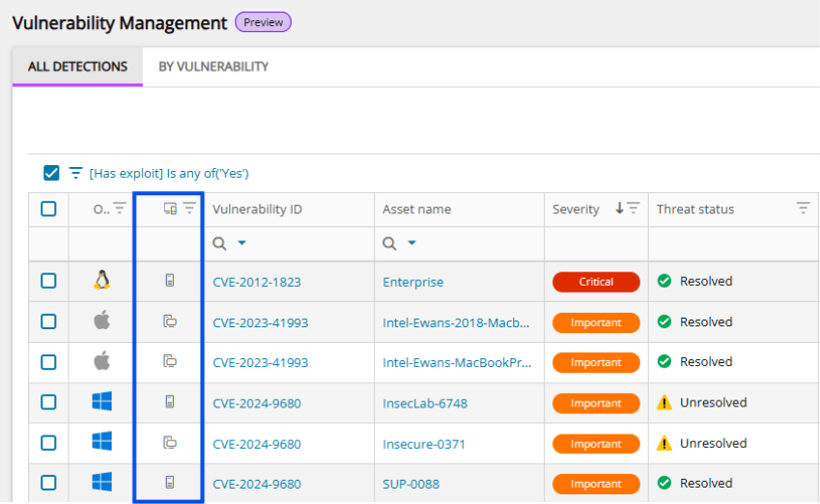This screenshot has width=820, height=504.
Task: Click the warning icon for Insecure-0371 threat status
Action: (x=664, y=443)
